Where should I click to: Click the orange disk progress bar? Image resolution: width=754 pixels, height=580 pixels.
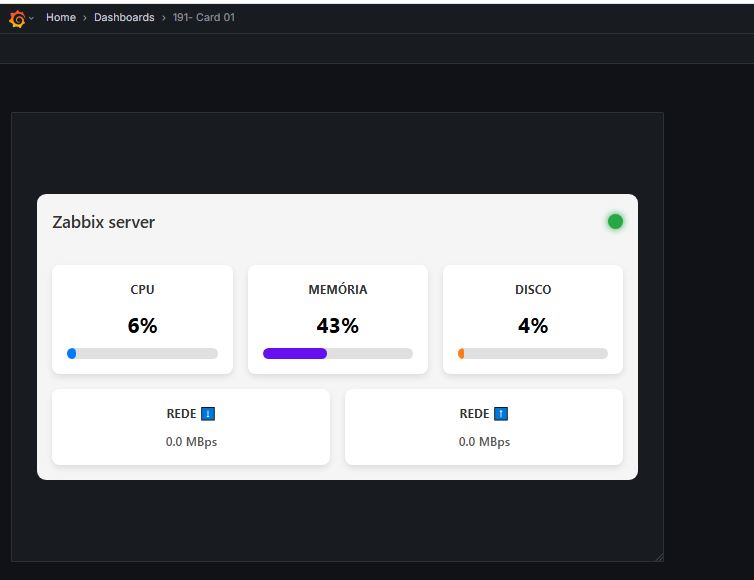click(x=533, y=353)
